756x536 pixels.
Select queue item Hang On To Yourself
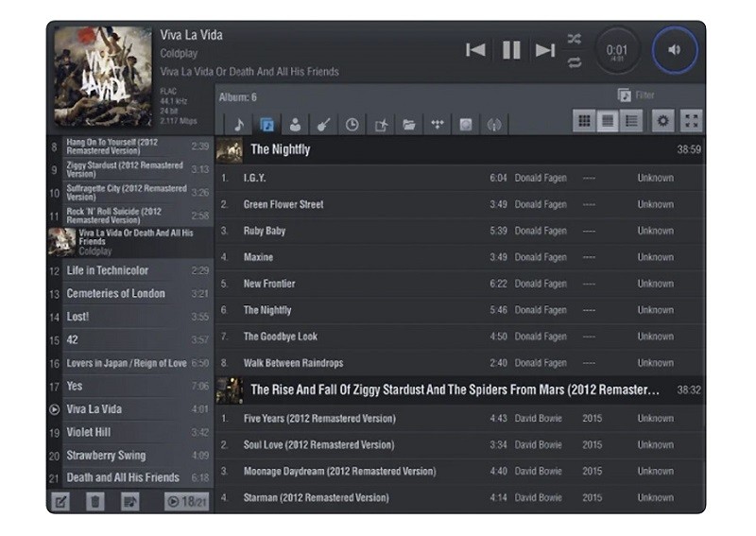tap(130, 147)
